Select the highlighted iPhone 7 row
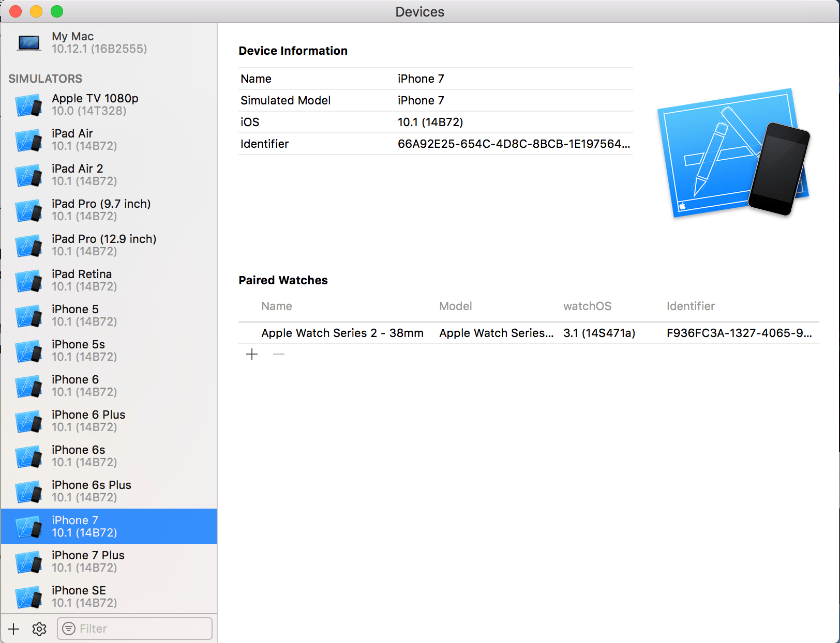Image resolution: width=840 pixels, height=643 pixels. 109,527
